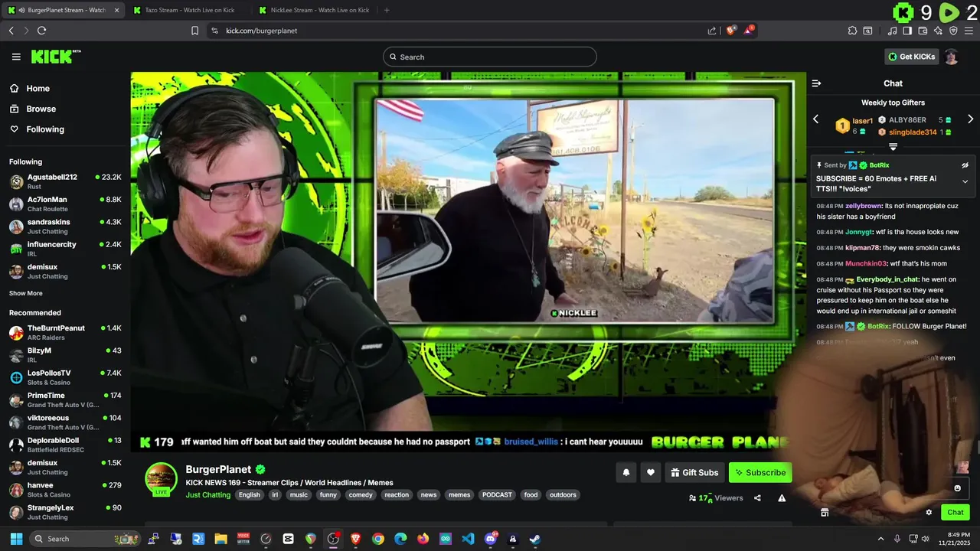Viewport: 980px width, 551px height.
Task: Open Brave Rewards triangle icon
Action: click(x=750, y=31)
